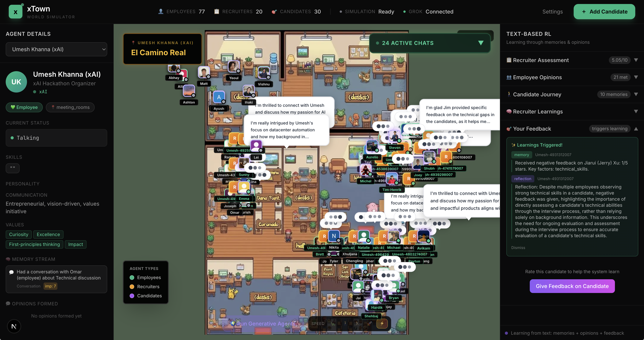Select the walking person speed icon
Screen dimensions: 644x340
pos(345,324)
